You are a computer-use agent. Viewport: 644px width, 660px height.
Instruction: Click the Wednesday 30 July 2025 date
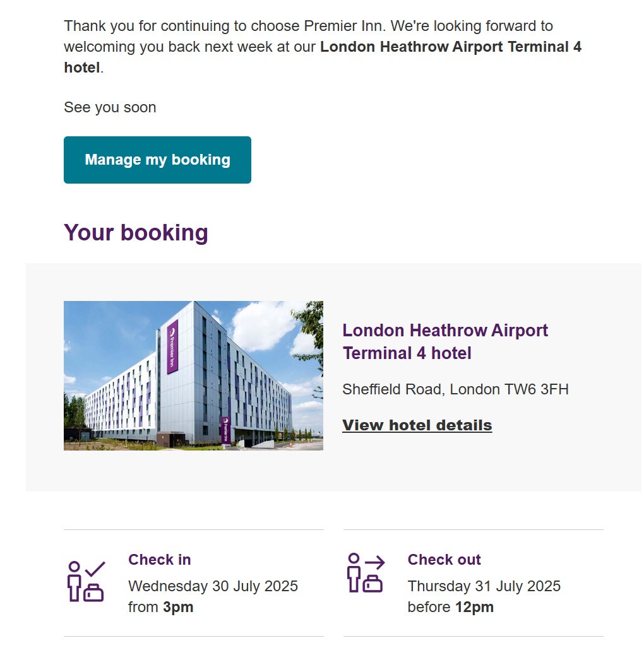pos(213,586)
